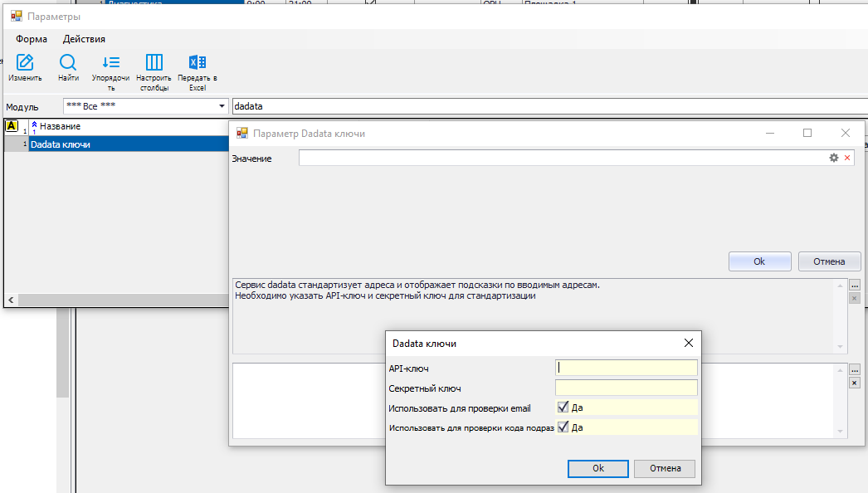
Task: Close the small Dadata ключи dialog
Action: click(688, 343)
